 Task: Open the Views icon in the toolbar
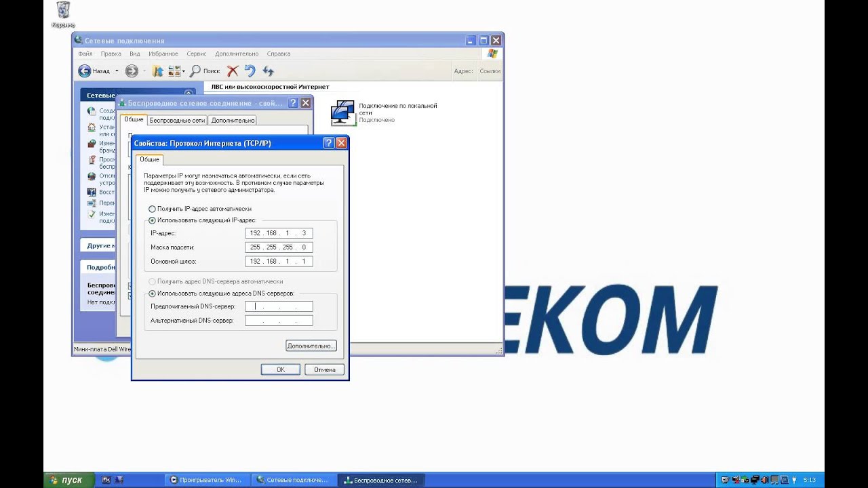click(x=176, y=70)
